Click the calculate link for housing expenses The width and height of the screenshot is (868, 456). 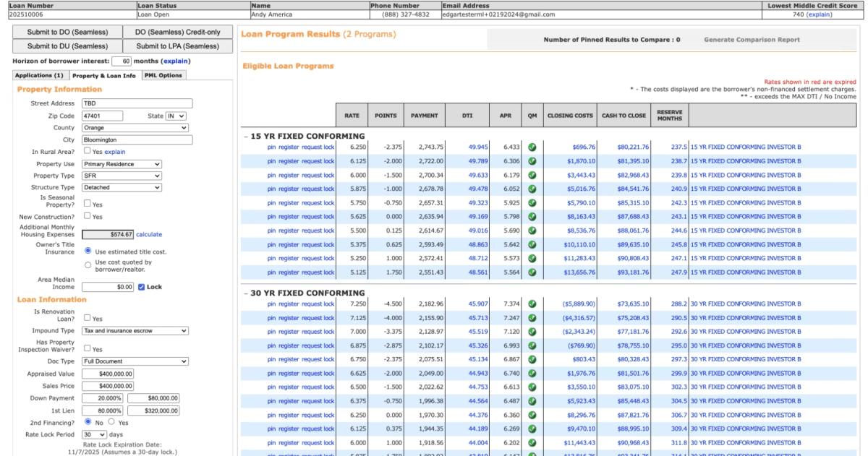pyautogui.click(x=149, y=233)
